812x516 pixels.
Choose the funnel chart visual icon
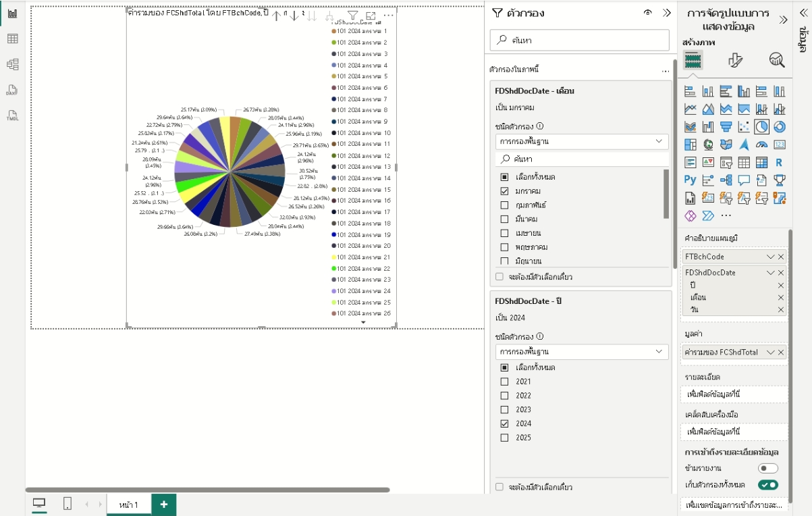pyautogui.click(x=726, y=126)
